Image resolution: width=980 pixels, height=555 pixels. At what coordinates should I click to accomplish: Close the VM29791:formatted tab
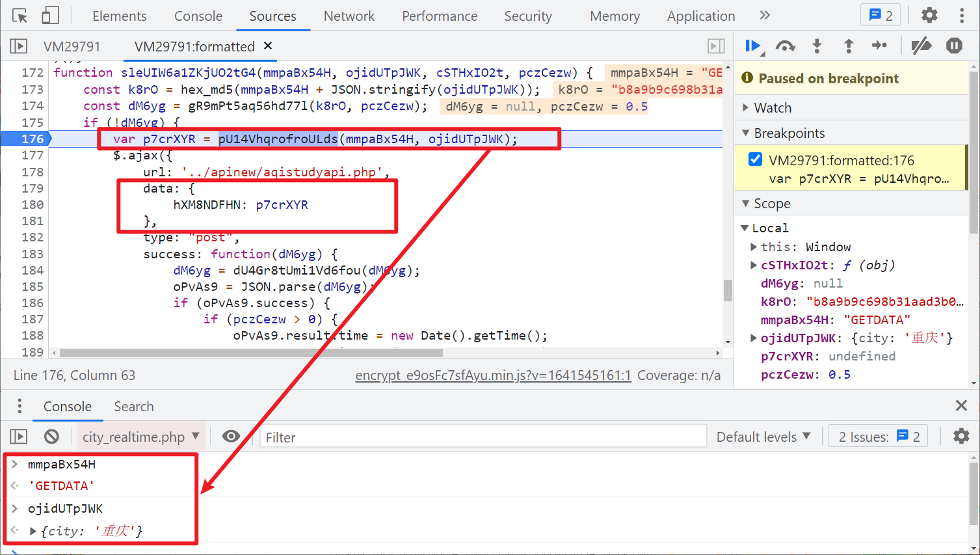[268, 46]
